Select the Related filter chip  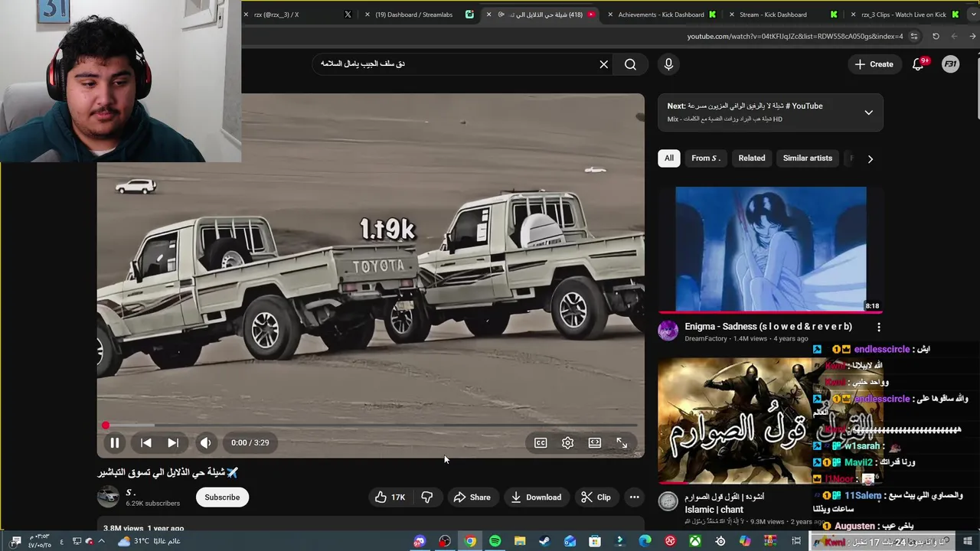point(752,158)
